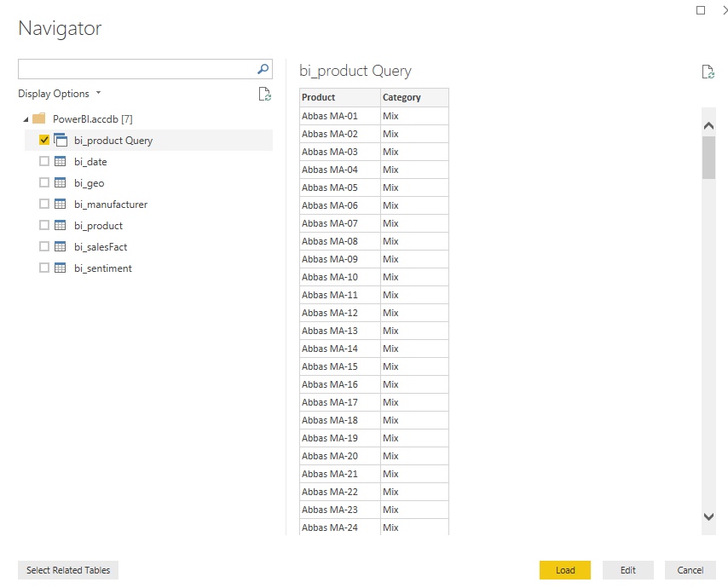Tick the bi_sentiment checkbox
Image resolution: width=728 pixels, height=588 pixels.
44,268
